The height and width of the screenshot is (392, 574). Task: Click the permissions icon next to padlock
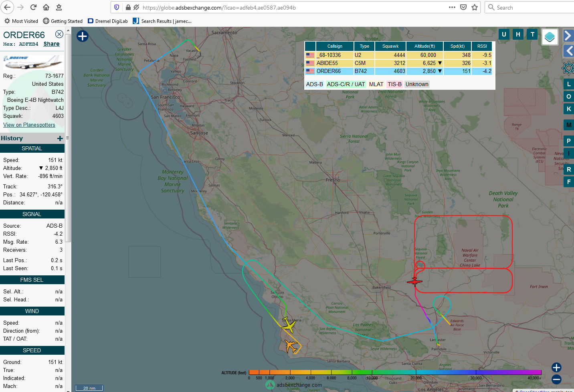coord(136,7)
